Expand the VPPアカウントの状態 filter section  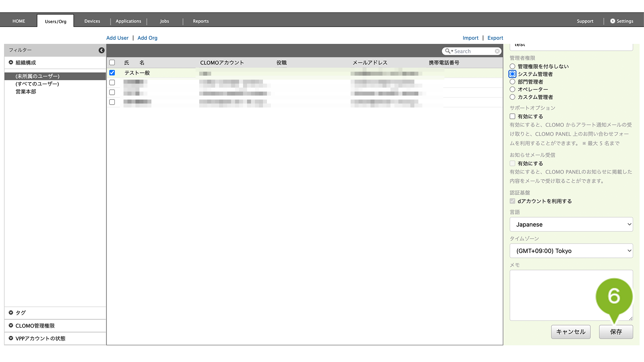11,338
